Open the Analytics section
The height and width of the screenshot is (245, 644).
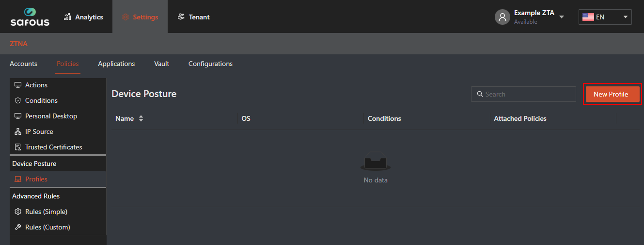coord(83,17)
